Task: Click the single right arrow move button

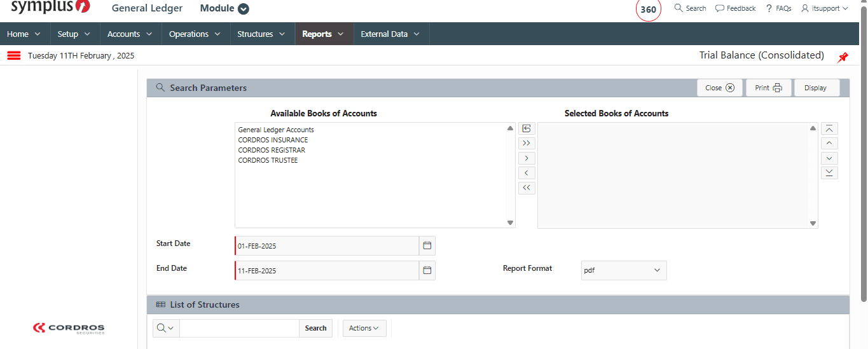Action: (527, 158)
